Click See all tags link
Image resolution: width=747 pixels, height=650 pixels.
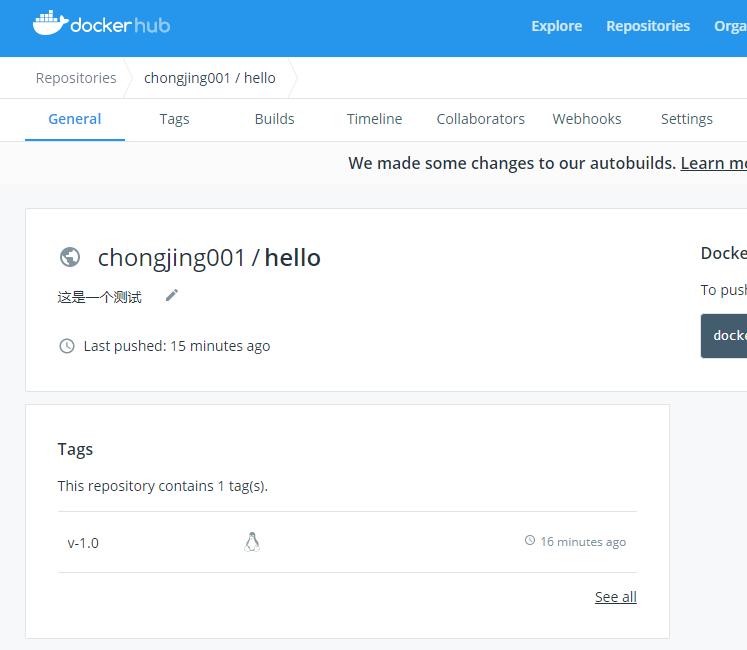(616, 597)
